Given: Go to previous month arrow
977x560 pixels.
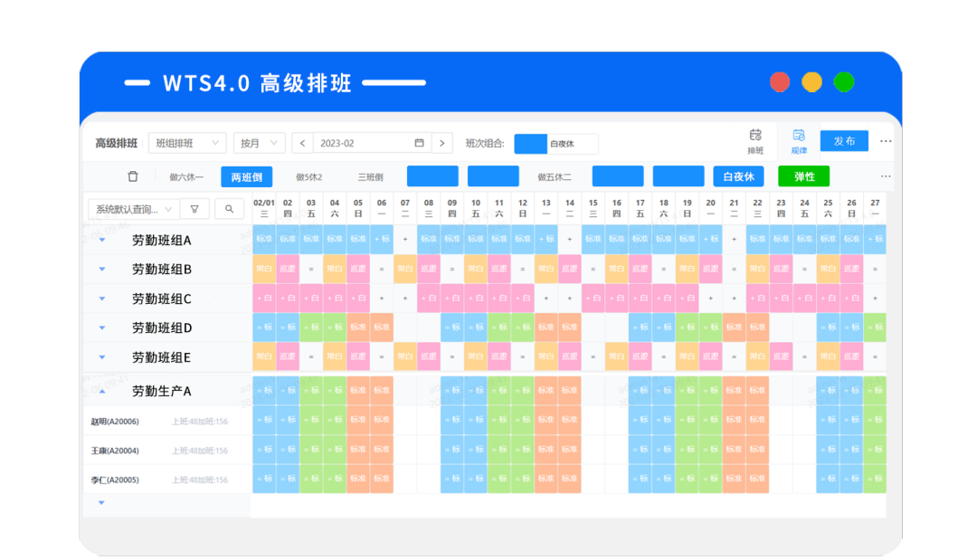Looking at the screenshot, I should tap(302, 143).
